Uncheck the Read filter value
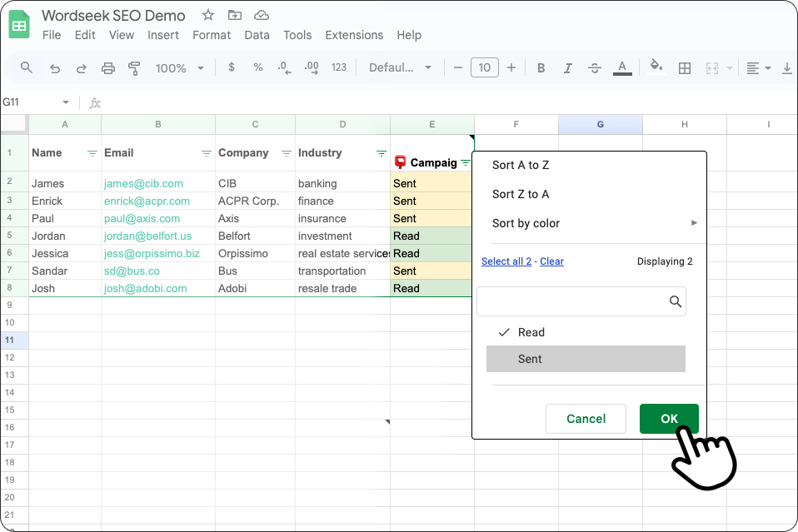Image resolution: width=798 pixels, height=532 pixels. [586, 332]
